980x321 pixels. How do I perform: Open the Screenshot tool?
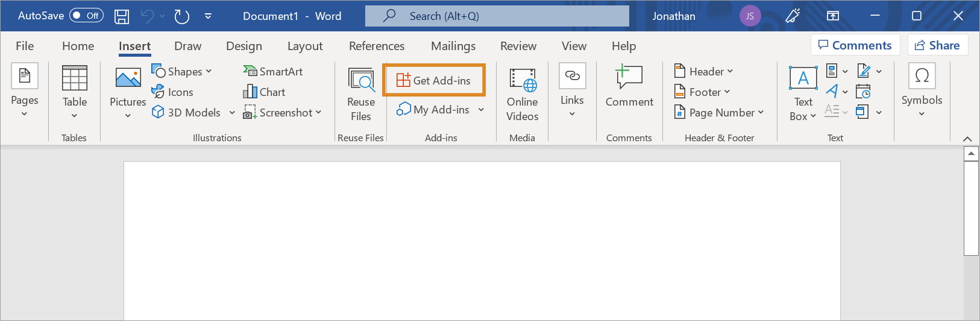282,112
